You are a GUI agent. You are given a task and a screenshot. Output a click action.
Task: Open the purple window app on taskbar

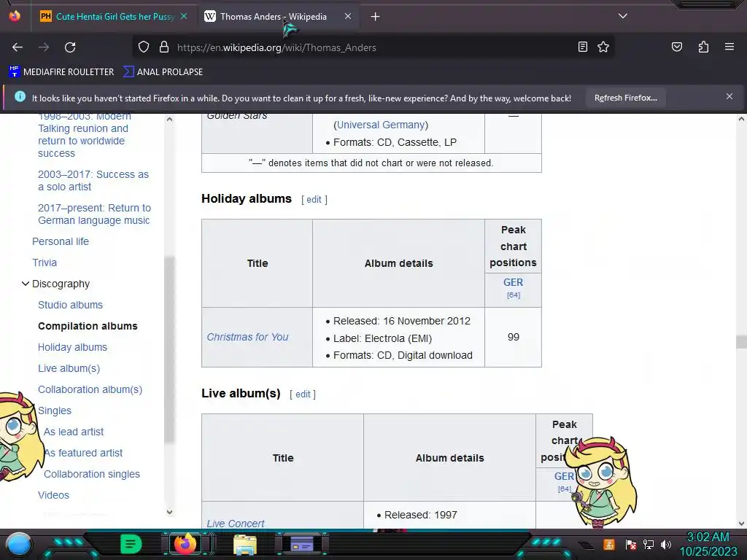[302, 544]
